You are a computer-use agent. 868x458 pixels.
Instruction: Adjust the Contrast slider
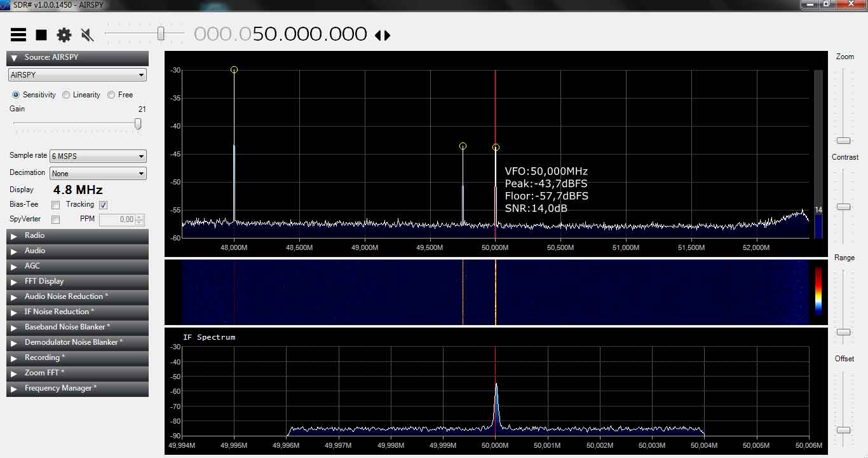coord(843,207)
